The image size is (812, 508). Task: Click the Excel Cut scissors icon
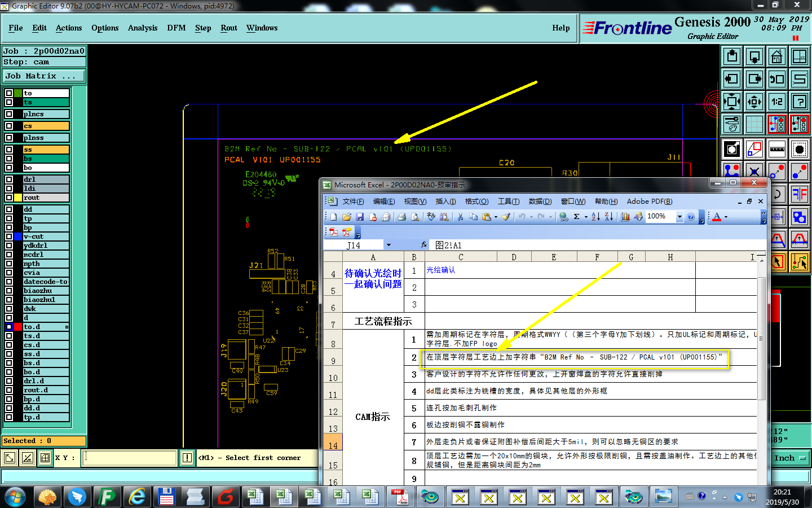click(x=460, y=217)
